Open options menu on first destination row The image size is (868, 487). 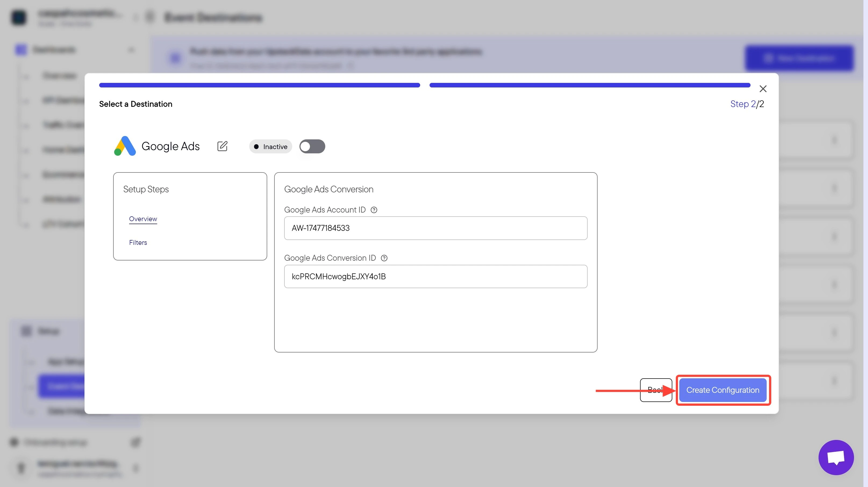[834, 140]
